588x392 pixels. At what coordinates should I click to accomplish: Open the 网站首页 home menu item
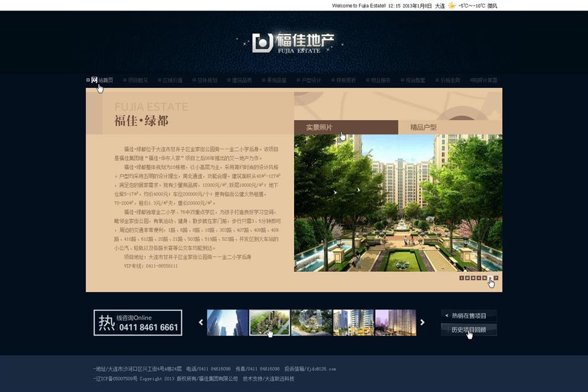pos(101,80)
